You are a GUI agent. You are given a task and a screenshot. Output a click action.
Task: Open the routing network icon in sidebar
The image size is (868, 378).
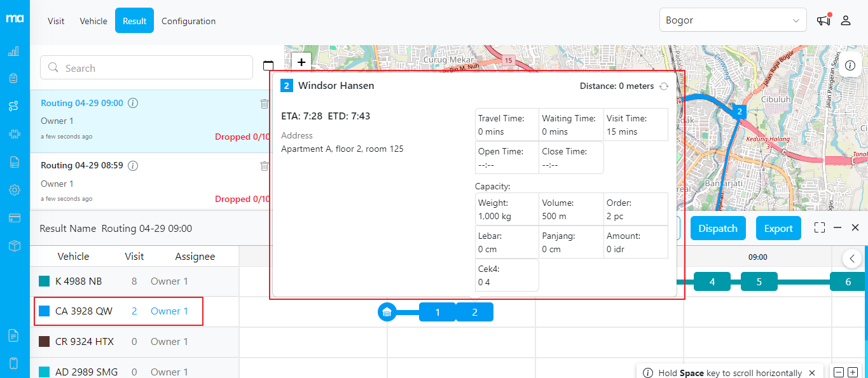coord(14,106)
